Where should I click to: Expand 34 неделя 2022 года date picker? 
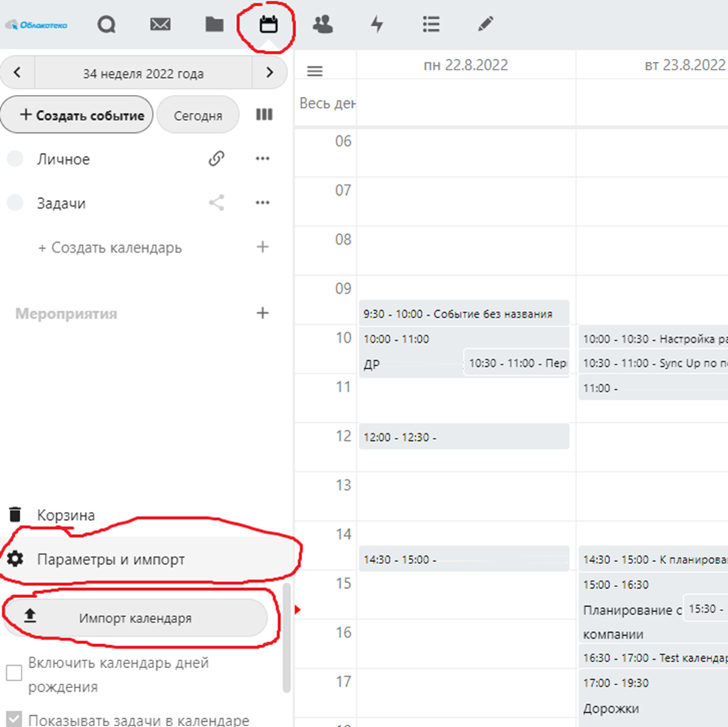click(143, 74)
